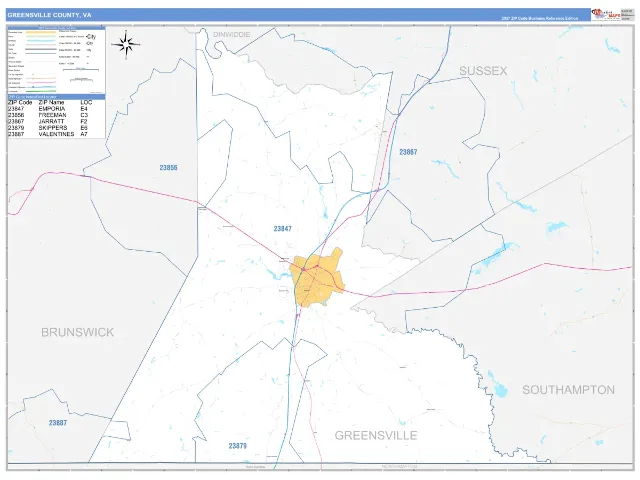Click 'ZIP Code' column header in index
The image size is (640, 480).
pyautogui.click(x=20, y=102)
